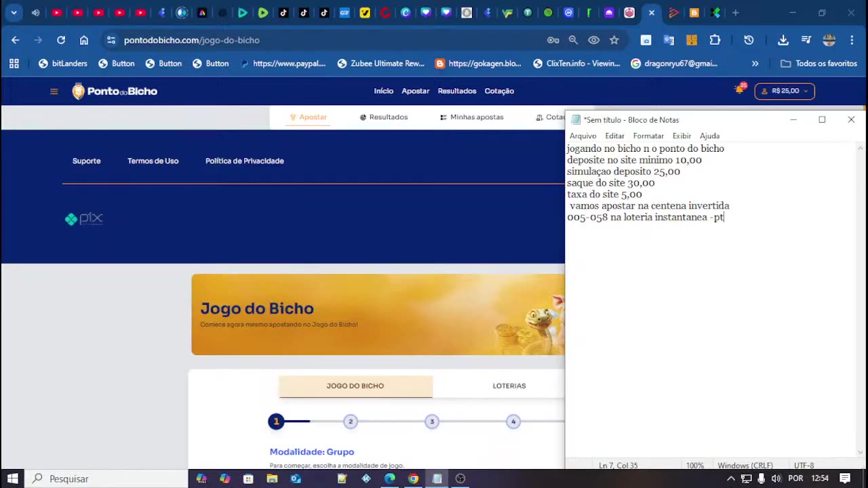The width and height of the screenshot is (868, 488).
Task: Open the Minhas apostas tab
Action: 472,117
